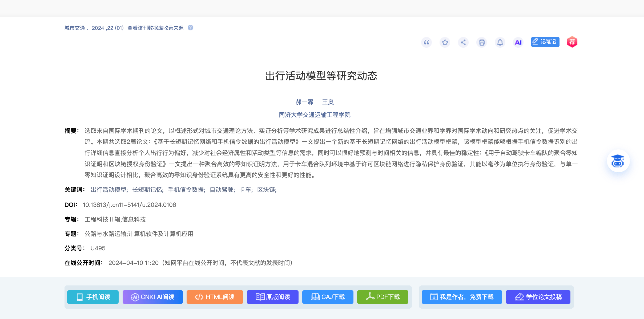Image resolution: width=644 pixels, height=319 pixels.
Task: Open HTML阅读 view
Action: (x=215, y=297)
